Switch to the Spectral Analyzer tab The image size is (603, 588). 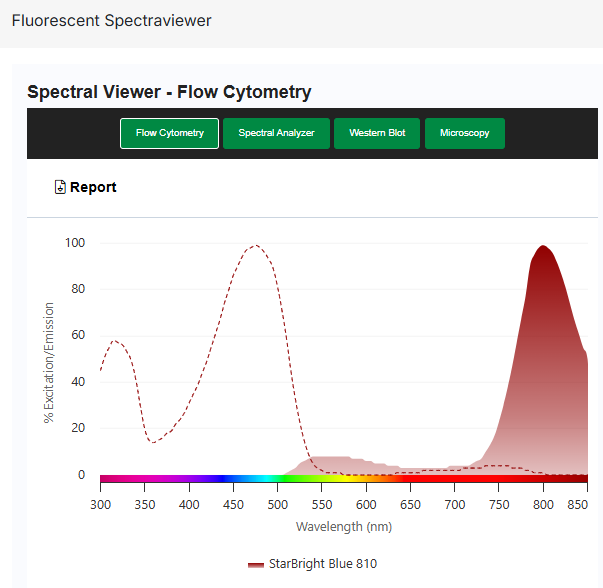[276, 133]
